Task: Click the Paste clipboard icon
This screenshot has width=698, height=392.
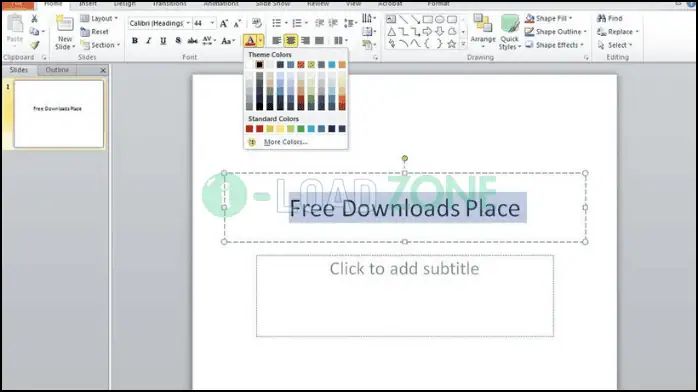Action: [x=15, y=24]
